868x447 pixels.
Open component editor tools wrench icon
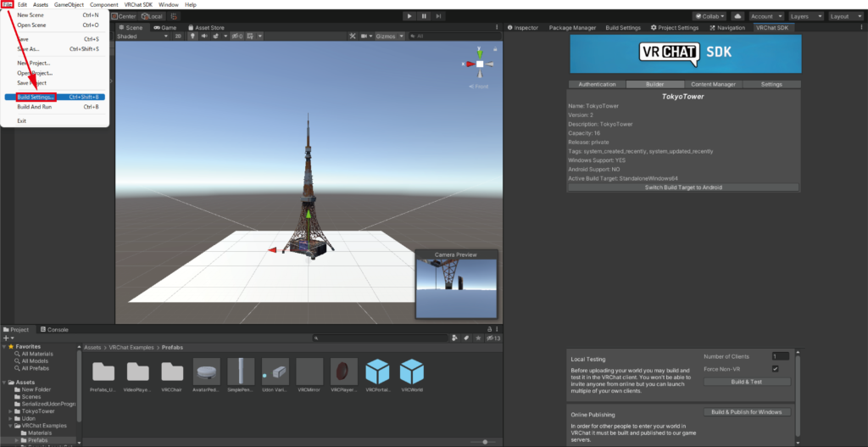(352, 36)
